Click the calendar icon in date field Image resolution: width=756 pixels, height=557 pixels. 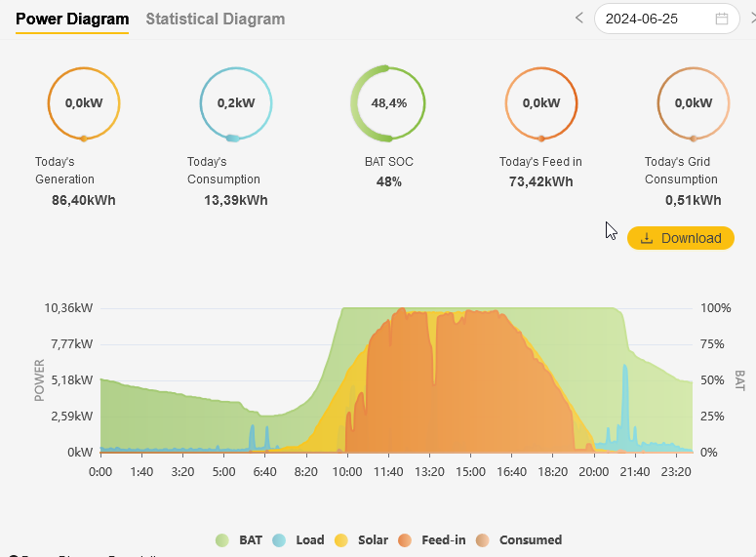coord(722,19)
